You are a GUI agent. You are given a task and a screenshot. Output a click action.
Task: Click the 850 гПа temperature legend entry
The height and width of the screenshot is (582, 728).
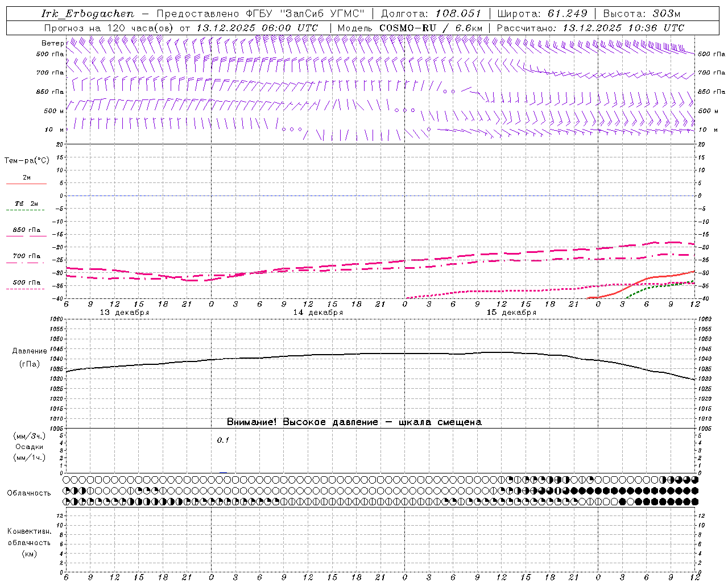(26, 230)
